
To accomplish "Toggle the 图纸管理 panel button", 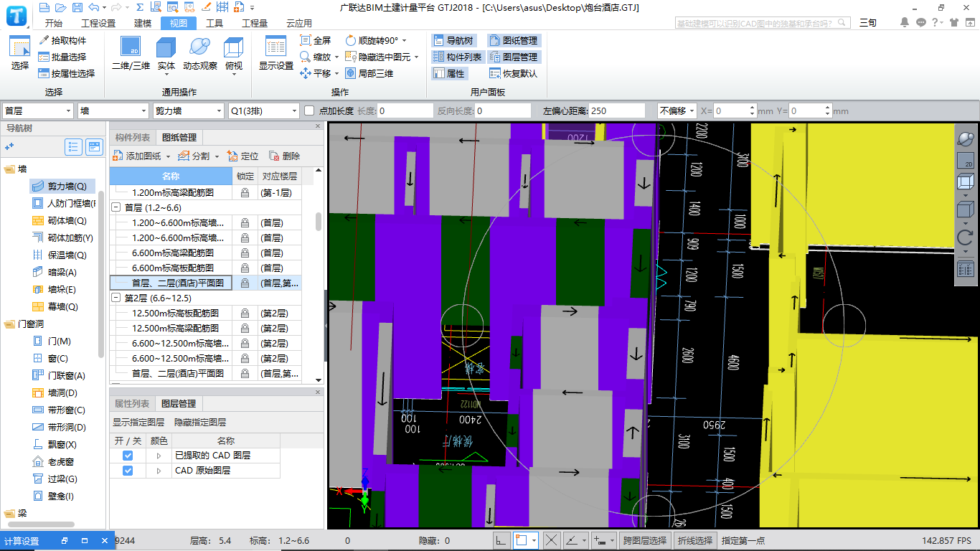I will point(513,40).
